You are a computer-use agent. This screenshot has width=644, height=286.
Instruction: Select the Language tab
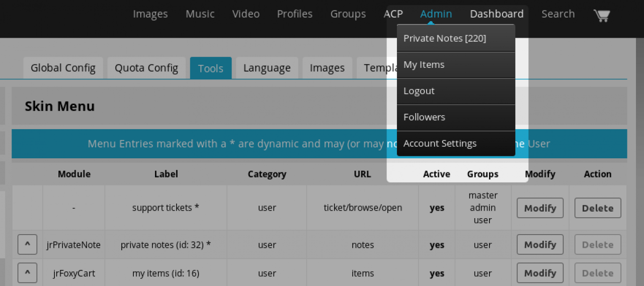click(267, 68)
